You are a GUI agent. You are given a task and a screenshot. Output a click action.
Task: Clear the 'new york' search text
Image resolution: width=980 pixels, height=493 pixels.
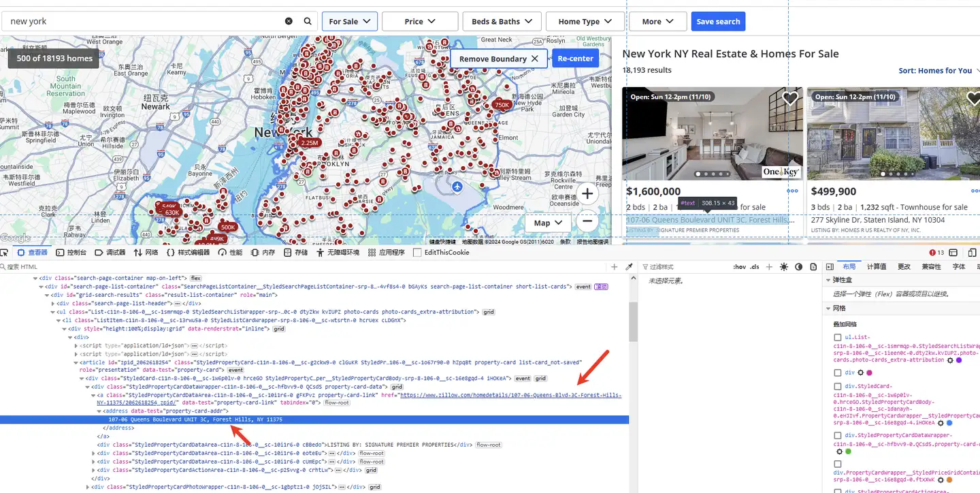pos(289,21)
